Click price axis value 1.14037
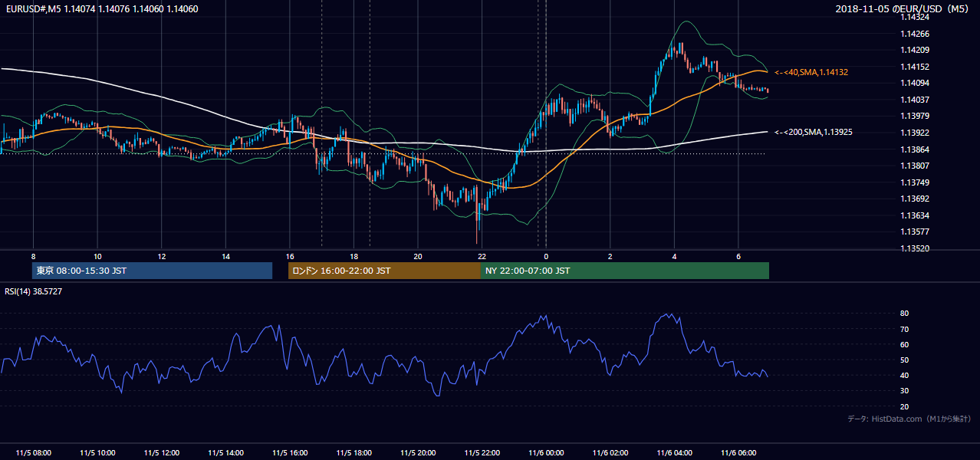Screen dimensions: 980x460 click(915, 100)
